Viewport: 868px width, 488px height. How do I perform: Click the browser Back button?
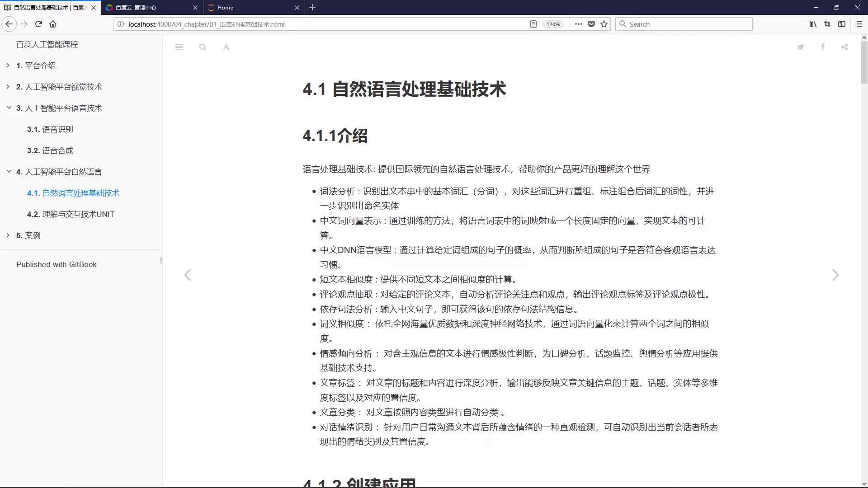tap(9, 24)
